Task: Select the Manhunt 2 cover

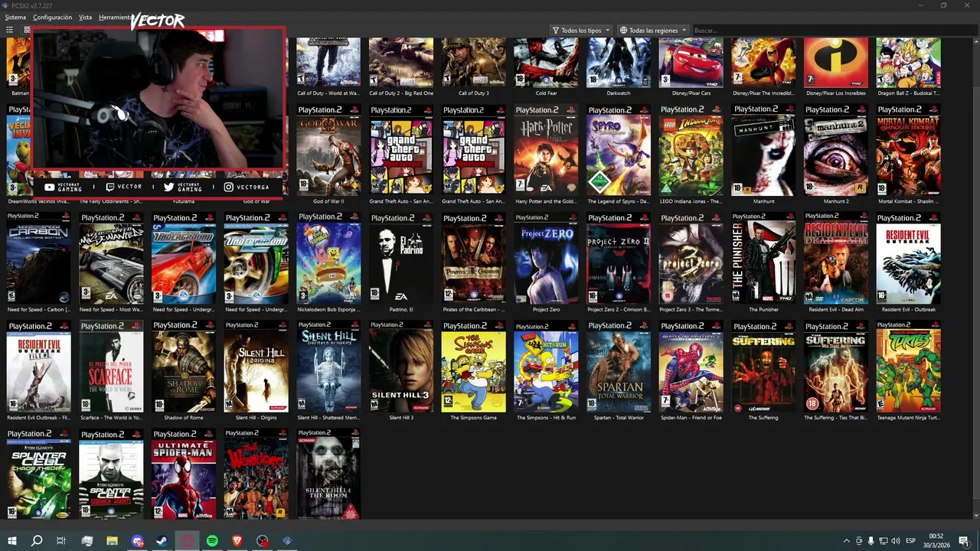Action: (836, 150)
